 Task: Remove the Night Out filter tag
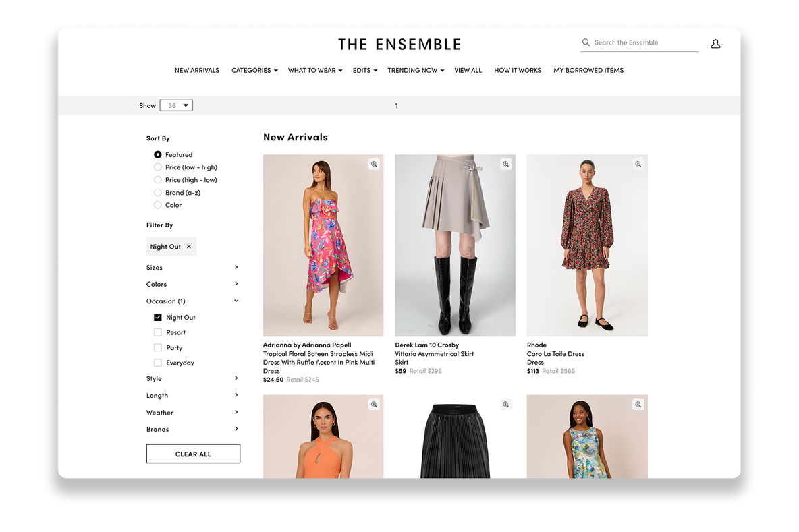tap(189, 246)
